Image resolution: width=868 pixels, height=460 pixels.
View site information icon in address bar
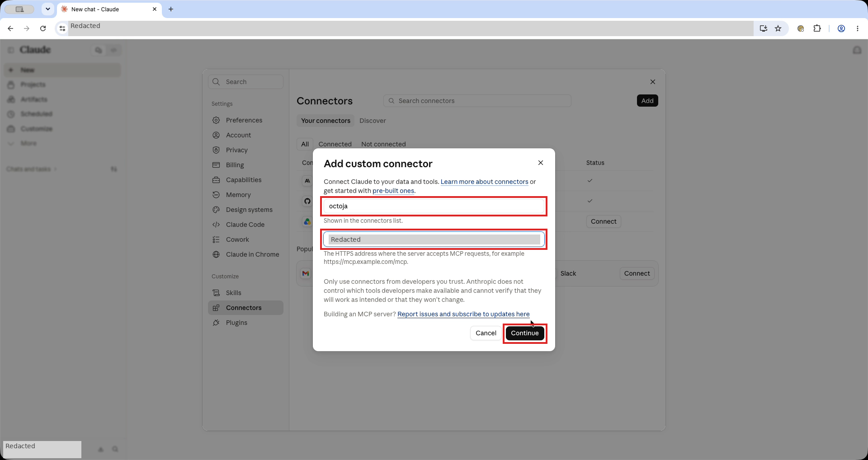tap(62, 28)
